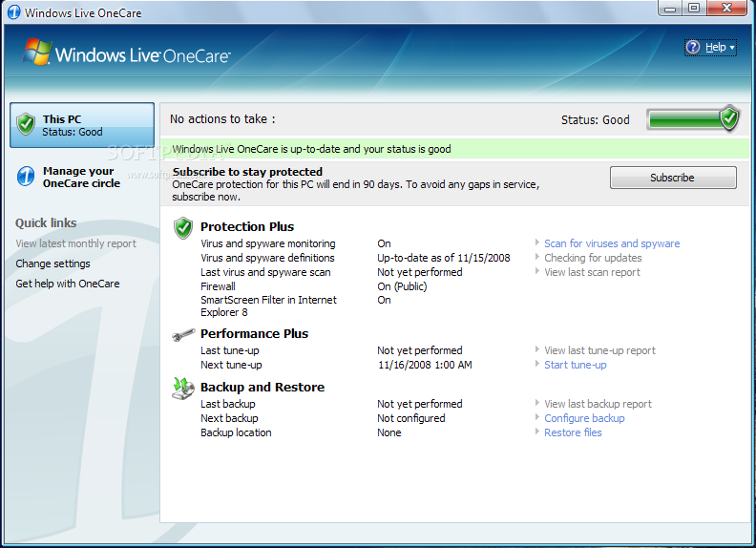Click 'No actions to take' heading
This screenshot has width=756, height=548.
pyautogui.click(x=222, y=119)
